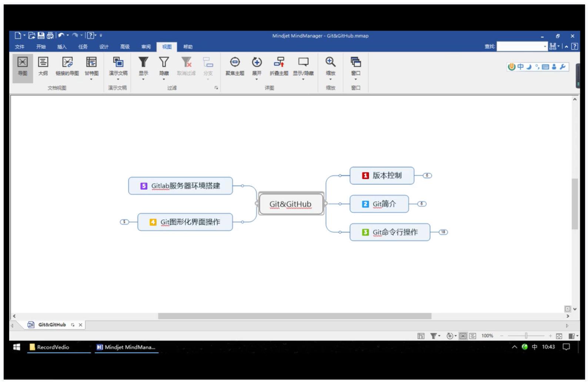Click the vertical scrollbar thumb

[575, 204]
